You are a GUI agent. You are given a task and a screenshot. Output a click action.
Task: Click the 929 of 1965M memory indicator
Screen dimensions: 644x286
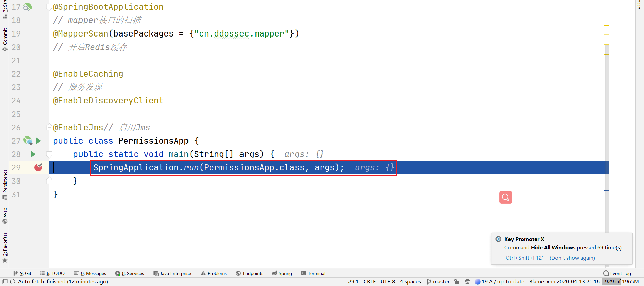[622, 282]
